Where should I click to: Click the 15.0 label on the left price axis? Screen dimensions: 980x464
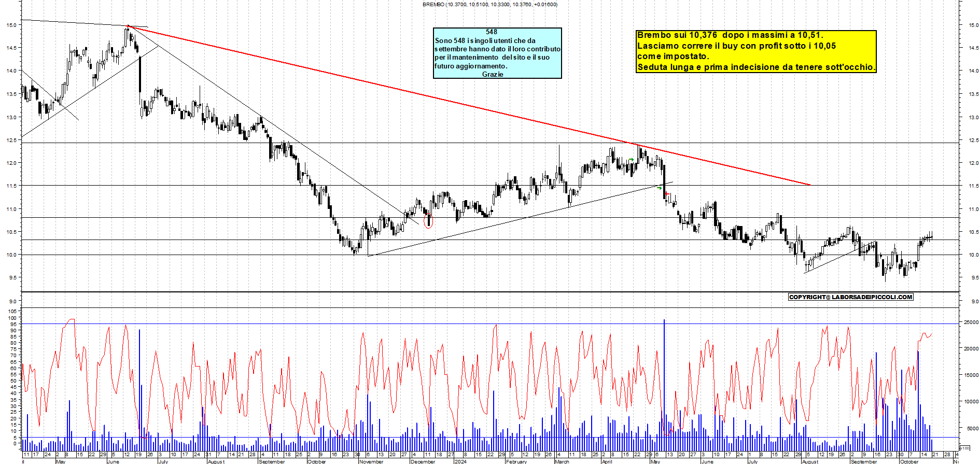12,25
